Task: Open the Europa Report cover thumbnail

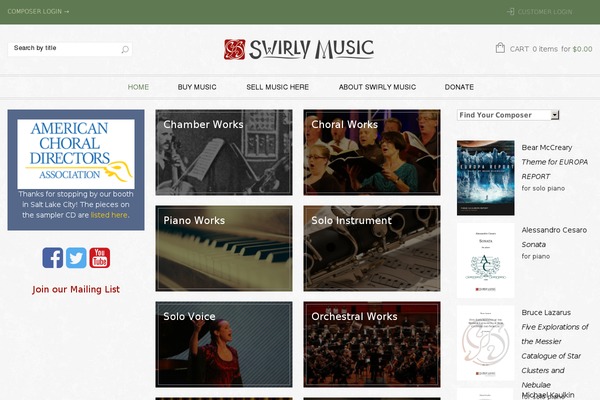Action: [x=486, y=178]
